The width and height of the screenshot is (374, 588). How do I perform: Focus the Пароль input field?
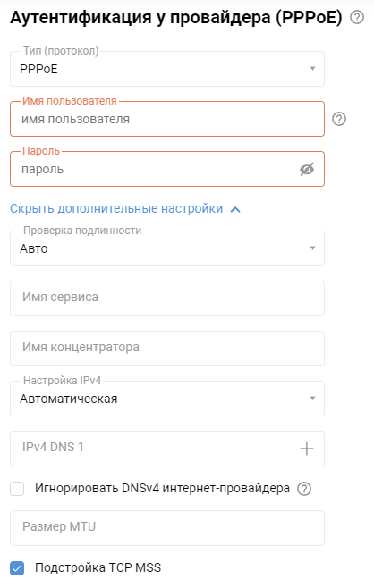(167, 169)
